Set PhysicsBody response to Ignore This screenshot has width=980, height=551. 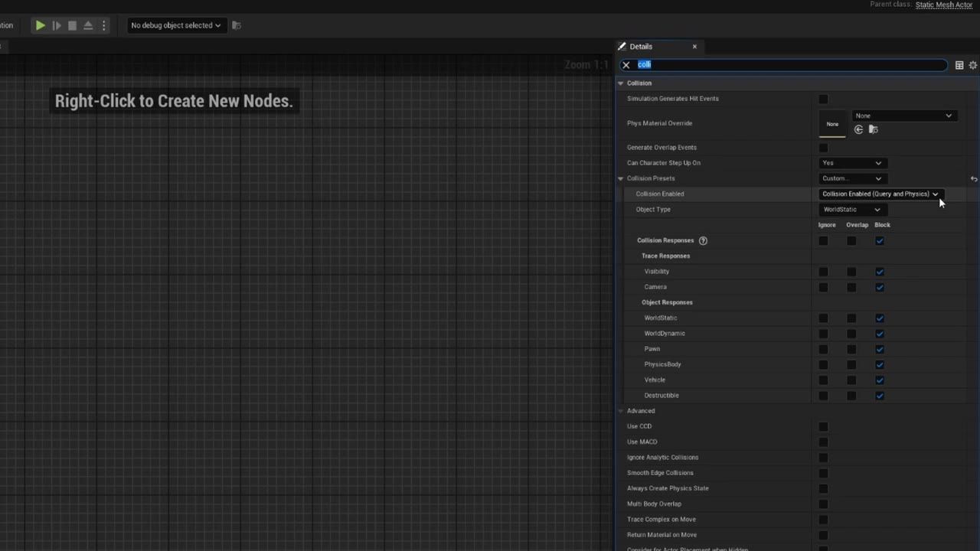click(x=823, y=364)
